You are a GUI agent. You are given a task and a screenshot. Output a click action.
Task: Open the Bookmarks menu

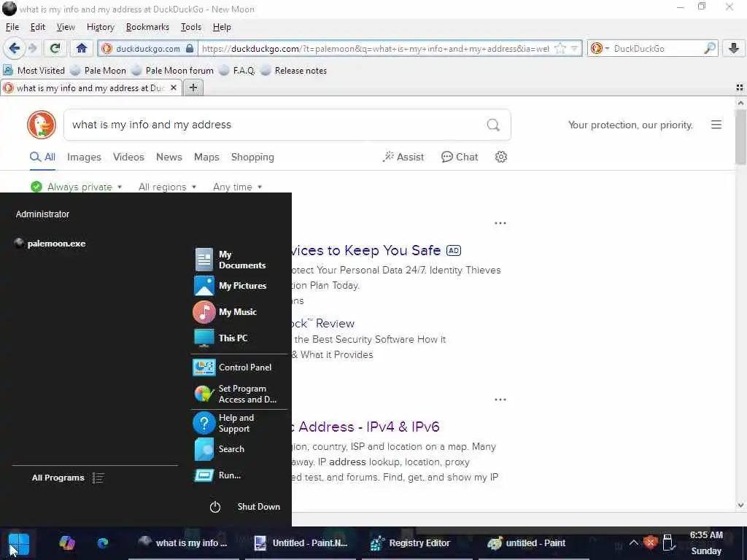click(x=147, y=27)
